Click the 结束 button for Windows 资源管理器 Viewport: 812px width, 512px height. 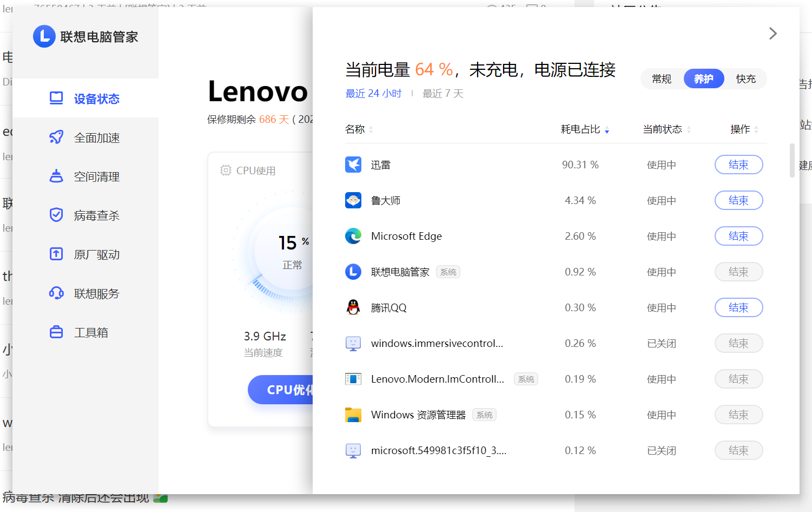coord(738,415)
